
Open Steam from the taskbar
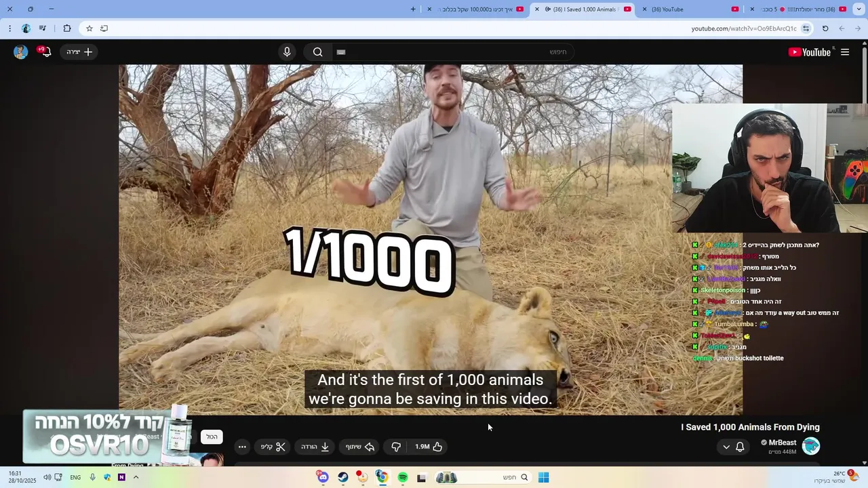pyautogui.click(x=343, y=477)
